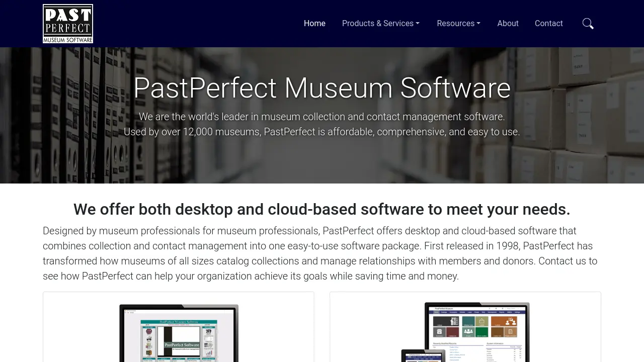This screenshot has height=362, width=644.
Task: Click the dark gray catalog tile icon
Action: [446, 321]
